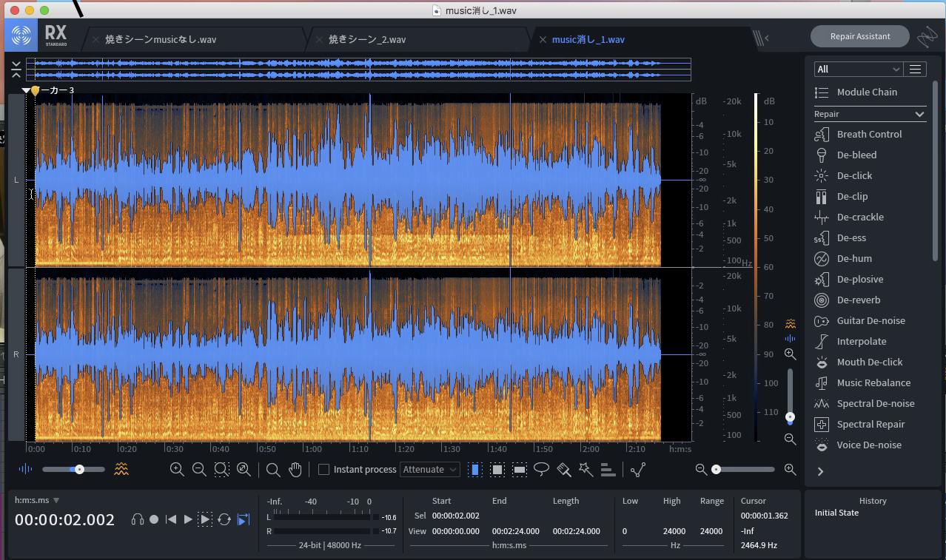The image size is (946, 560).
Task: Toggle loop playback
Action: pos(224,519)
